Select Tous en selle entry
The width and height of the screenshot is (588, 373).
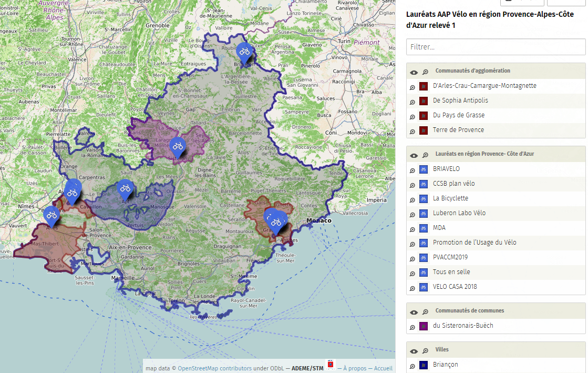click(x=451, y=272)
